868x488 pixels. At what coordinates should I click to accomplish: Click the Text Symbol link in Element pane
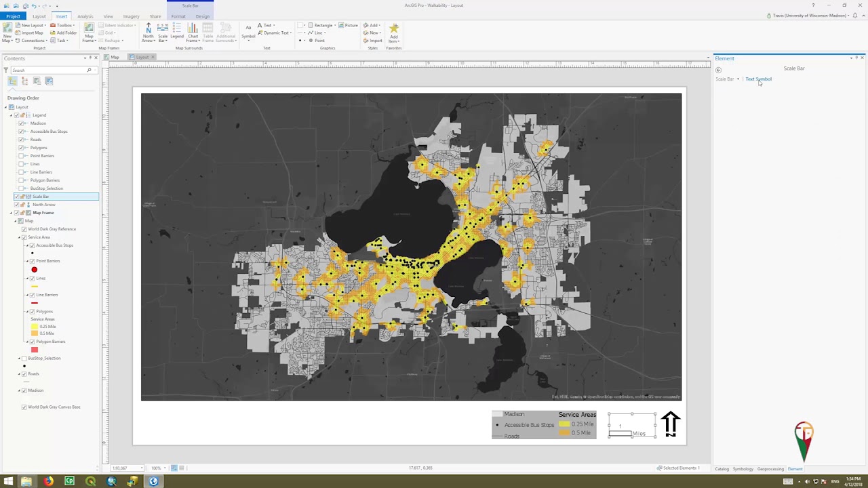pyautogui.click(x=758, y=79)
